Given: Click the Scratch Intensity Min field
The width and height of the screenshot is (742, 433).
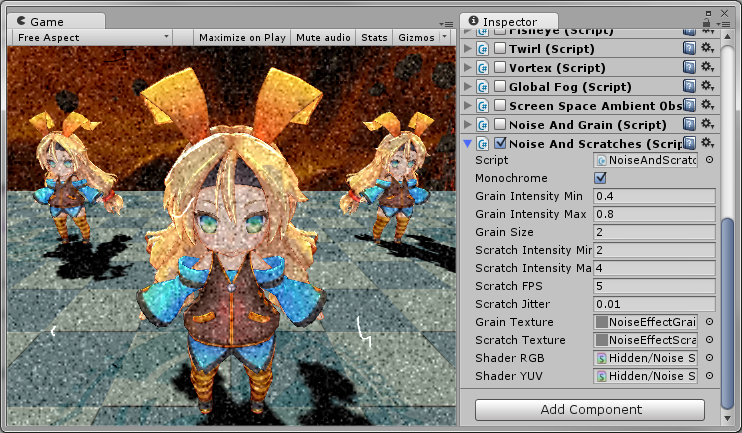Looking at the screenshot, I should 654,250.
